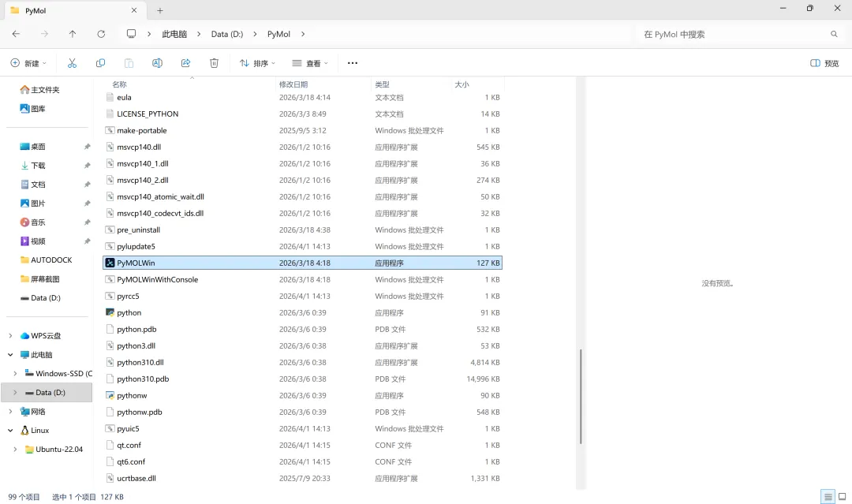The image size is (852, 504).
Task: Open the New (新建) dropdown
Action: (29, 63)
